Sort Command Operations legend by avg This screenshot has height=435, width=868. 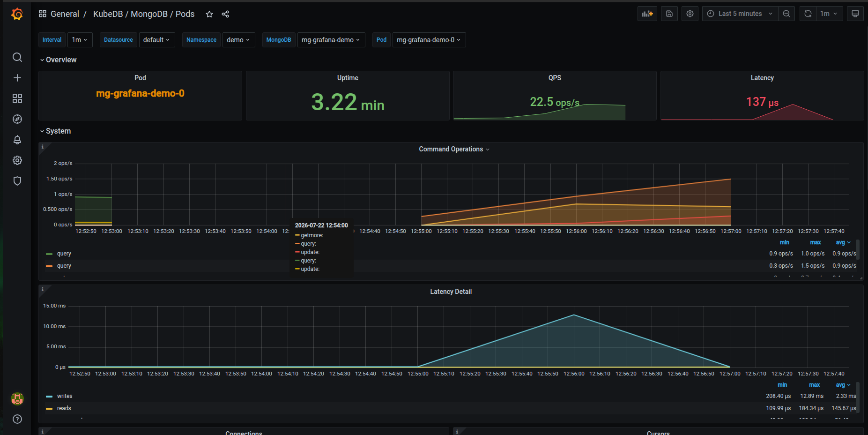843,242
